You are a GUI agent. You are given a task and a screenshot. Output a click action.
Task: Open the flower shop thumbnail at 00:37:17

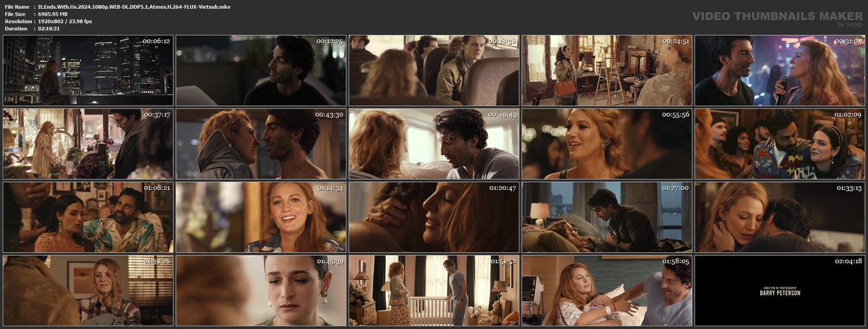tap(88, 144)
